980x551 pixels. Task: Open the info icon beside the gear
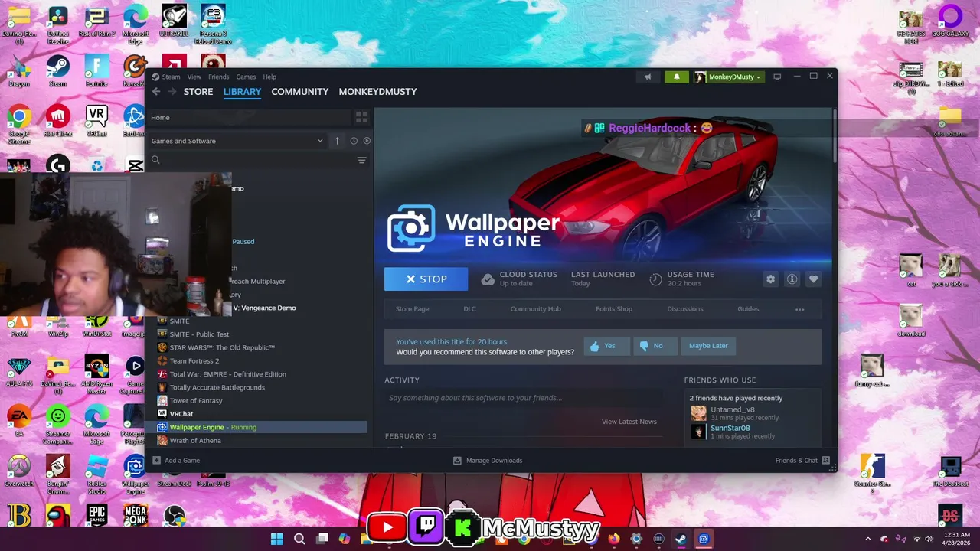point(792,279)
